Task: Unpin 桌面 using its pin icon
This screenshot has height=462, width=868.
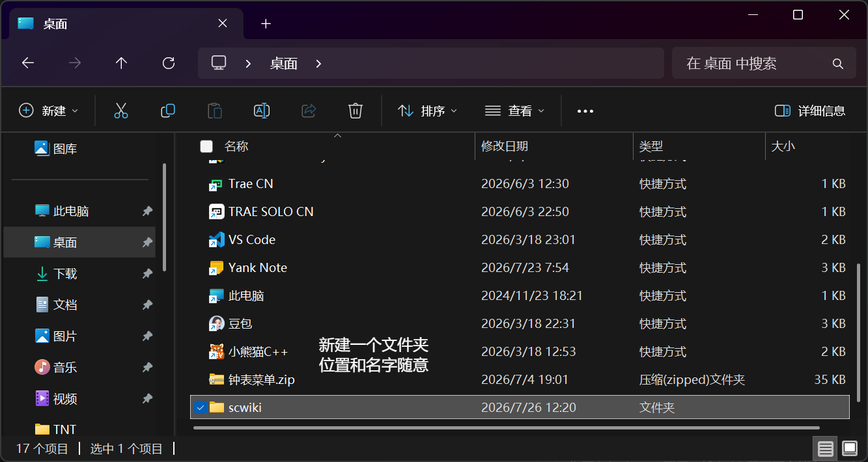Action: [147, 243]
